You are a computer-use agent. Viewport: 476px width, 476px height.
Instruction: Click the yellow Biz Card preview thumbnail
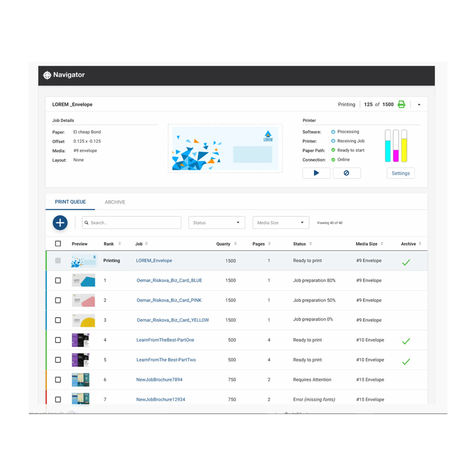84,320
